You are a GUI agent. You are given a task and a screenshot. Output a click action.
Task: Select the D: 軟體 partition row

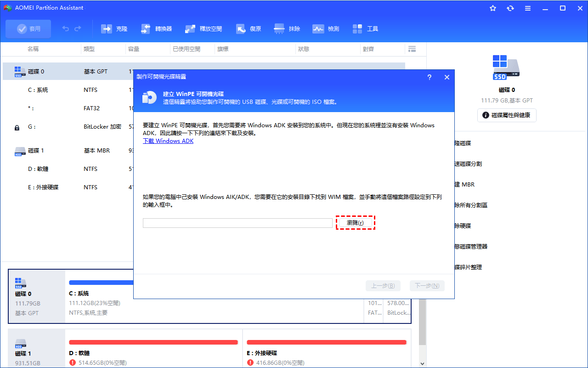(x=68, y=169)
